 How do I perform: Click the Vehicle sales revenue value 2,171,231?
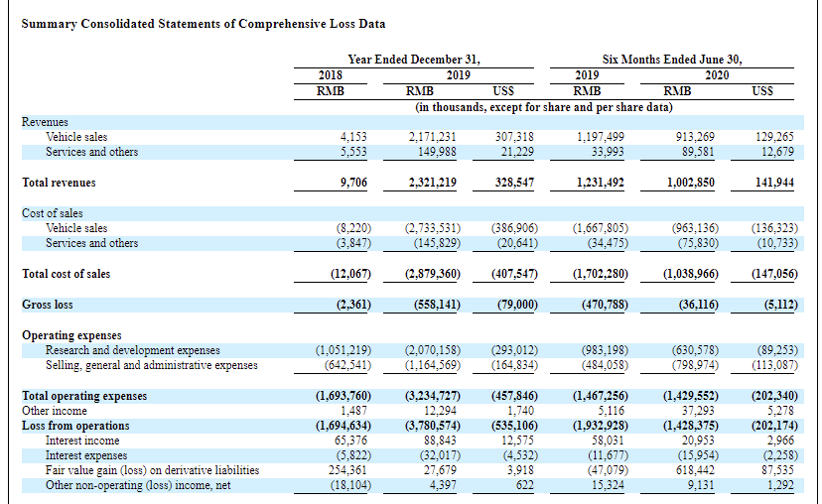(433, 137)
